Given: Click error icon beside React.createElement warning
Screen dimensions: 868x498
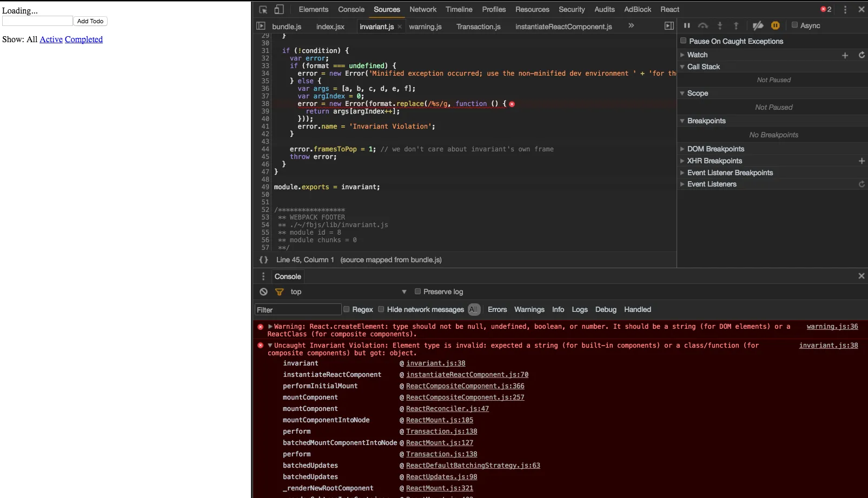Looking at the screenshot, I should click(x=260, y=327).
